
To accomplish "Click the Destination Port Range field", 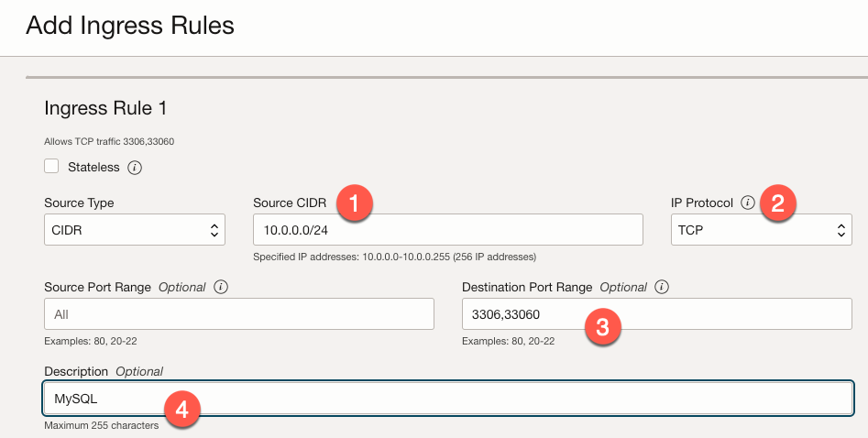I will tap(656, 314).
